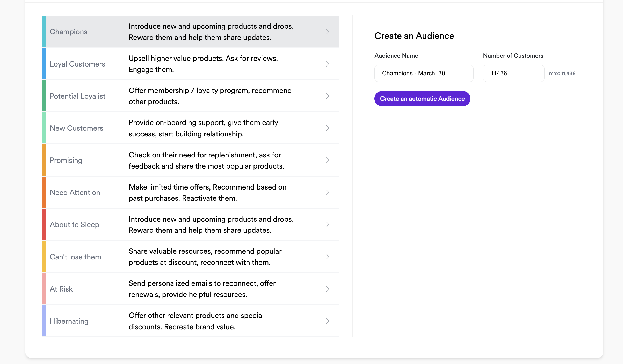This screenshot has height=364, width=623.
Task: Expand the Promising segment chevron
Action: tap(327, 160)
